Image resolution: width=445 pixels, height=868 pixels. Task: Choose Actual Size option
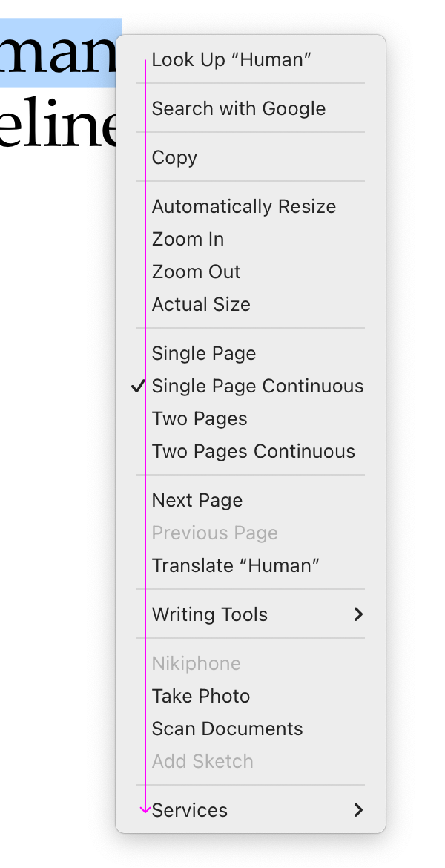202,305
